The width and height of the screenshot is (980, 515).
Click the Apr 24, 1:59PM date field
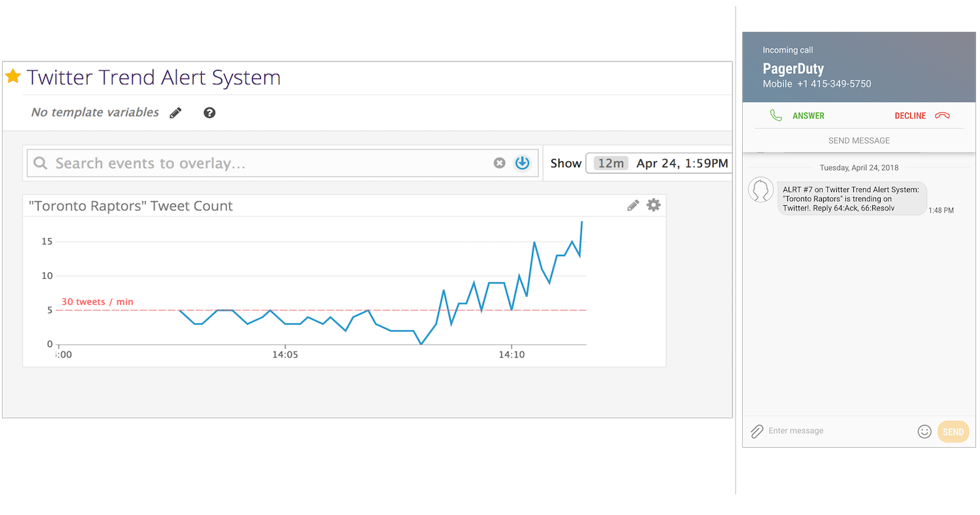pos(681,163)
